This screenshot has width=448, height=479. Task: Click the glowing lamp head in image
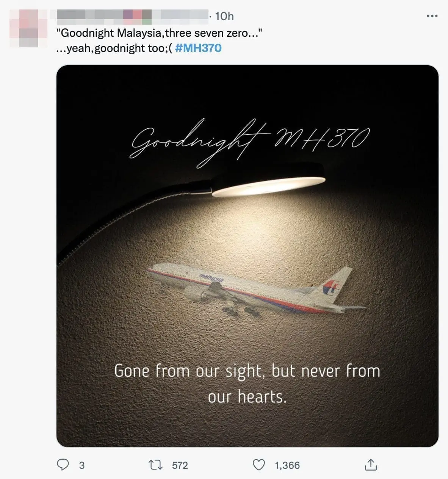(x=268, y=185)
